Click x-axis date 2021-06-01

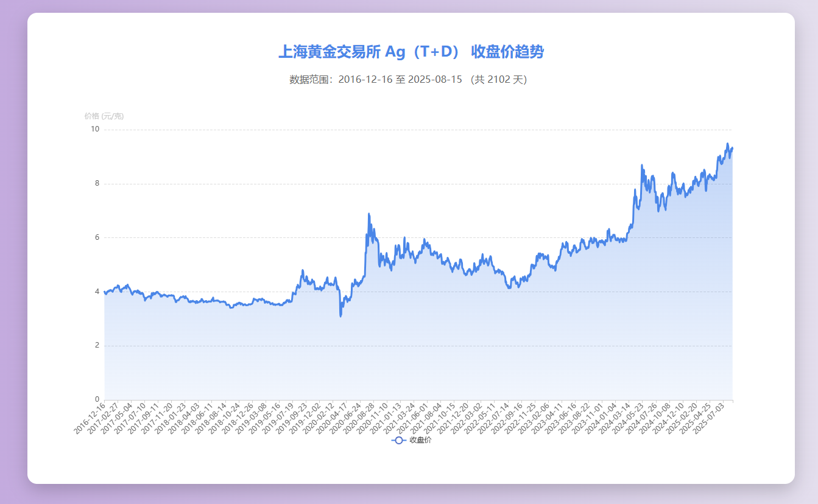[412, 418]
